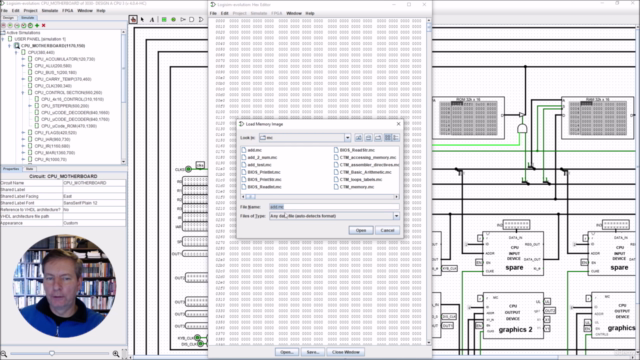
Task: Expand the CPU_CARRY_TEMP tree node
Action: [23, 79]
